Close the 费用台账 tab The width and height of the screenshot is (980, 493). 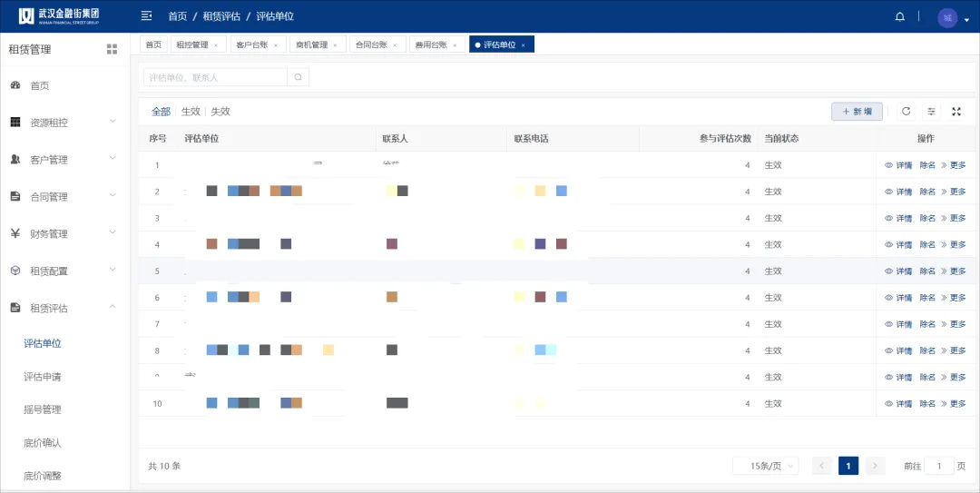[x=455, y=45]
